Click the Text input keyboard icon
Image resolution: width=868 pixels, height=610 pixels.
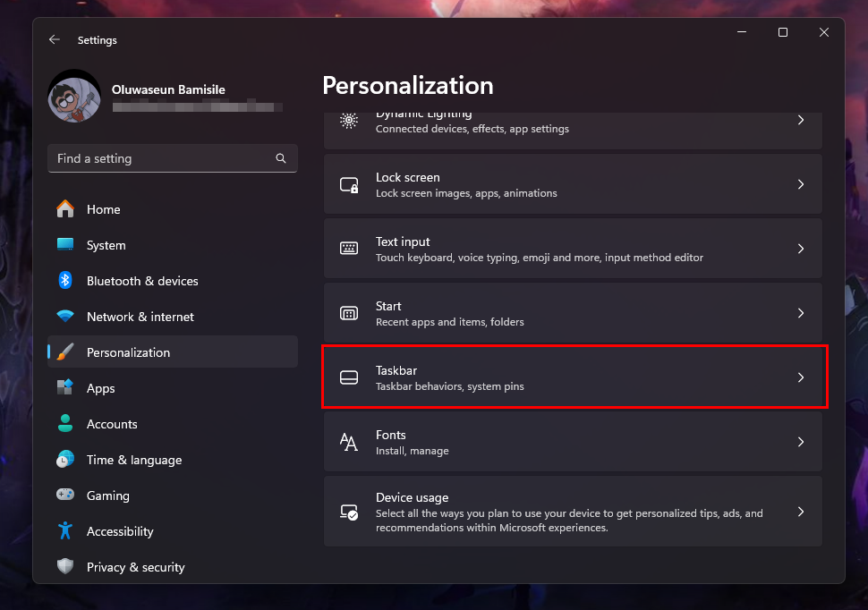(349, 249)
